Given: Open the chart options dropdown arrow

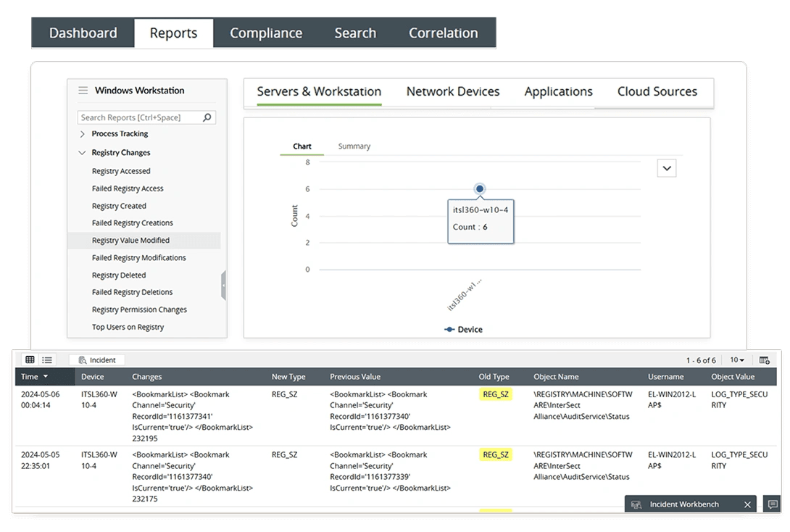Looking at the screenshot, I should click(667, 168).
